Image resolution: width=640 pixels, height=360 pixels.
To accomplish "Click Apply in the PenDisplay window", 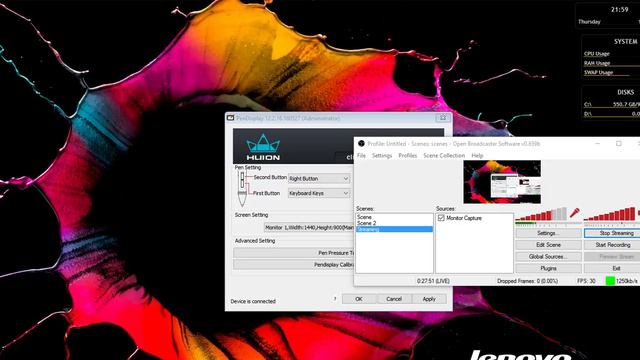I will (429, 299).
